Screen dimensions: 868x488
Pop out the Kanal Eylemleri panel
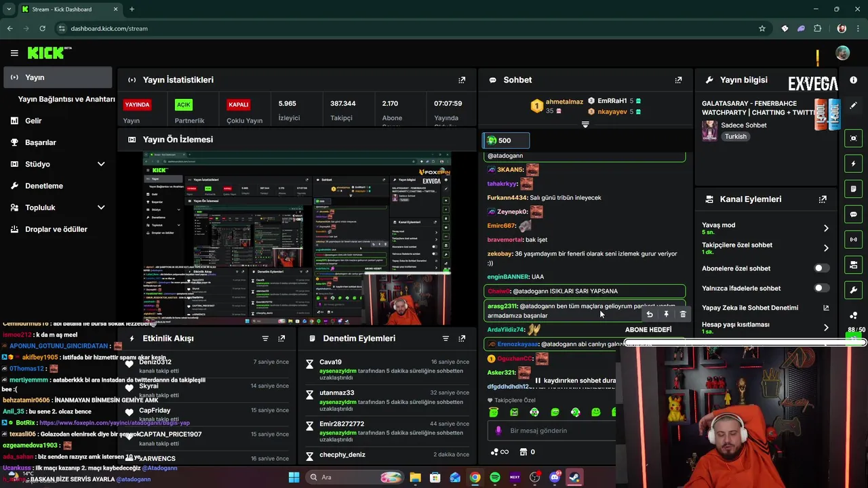tap(823, 199)
